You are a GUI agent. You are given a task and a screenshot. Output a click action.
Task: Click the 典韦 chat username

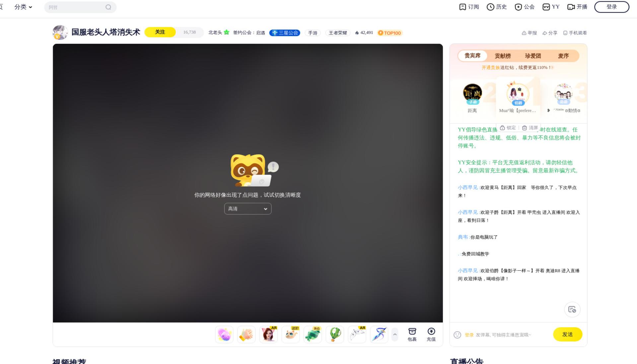pyautogui.click(x=463, y=237)
